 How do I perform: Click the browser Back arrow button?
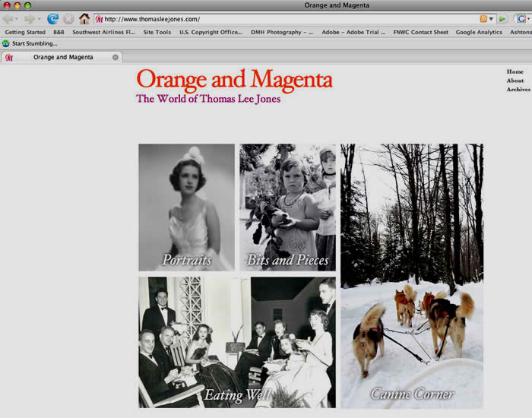8,19
